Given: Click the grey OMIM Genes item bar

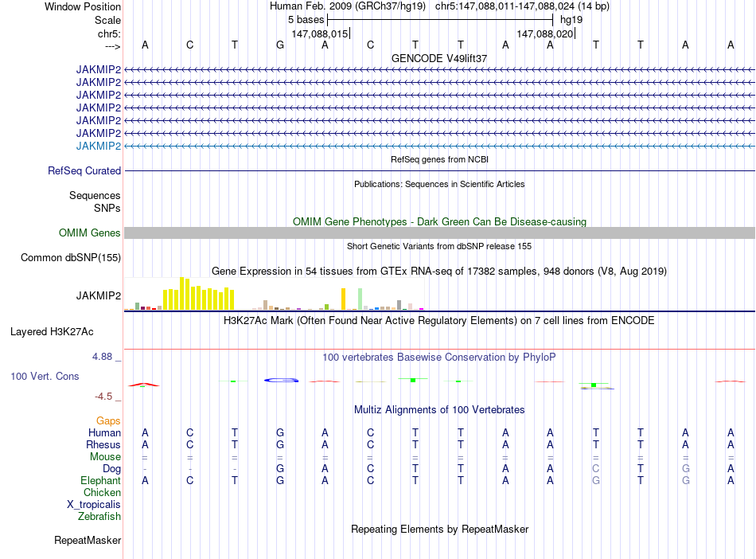Looking at the screenshot, I should (439, 233).
